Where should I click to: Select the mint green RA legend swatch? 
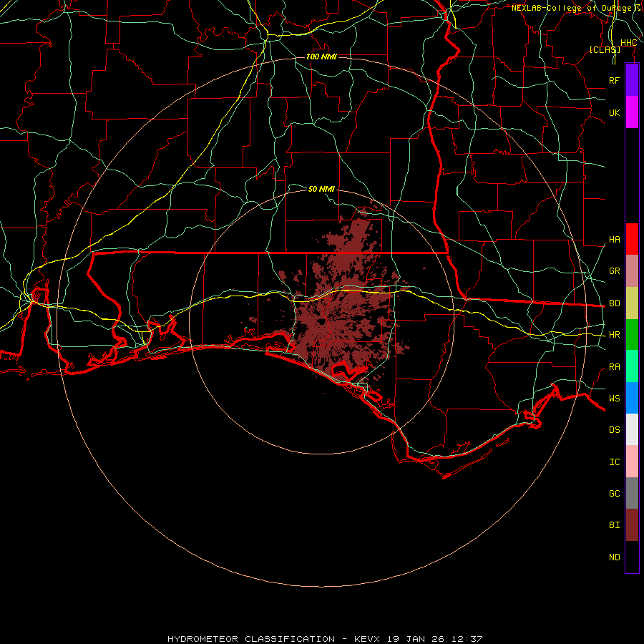tap(632, 366)
